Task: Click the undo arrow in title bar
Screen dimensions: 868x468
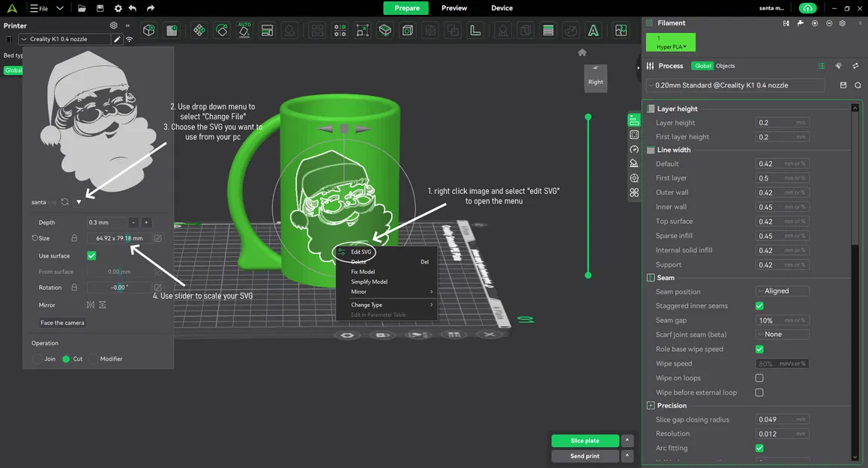Action: coord(133,8)
